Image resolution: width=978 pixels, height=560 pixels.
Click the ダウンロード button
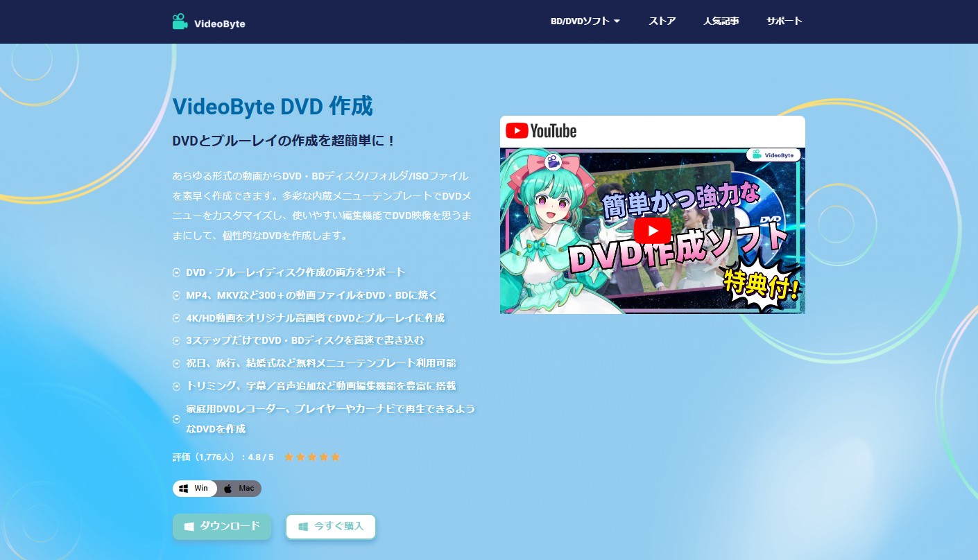(222, 527)
